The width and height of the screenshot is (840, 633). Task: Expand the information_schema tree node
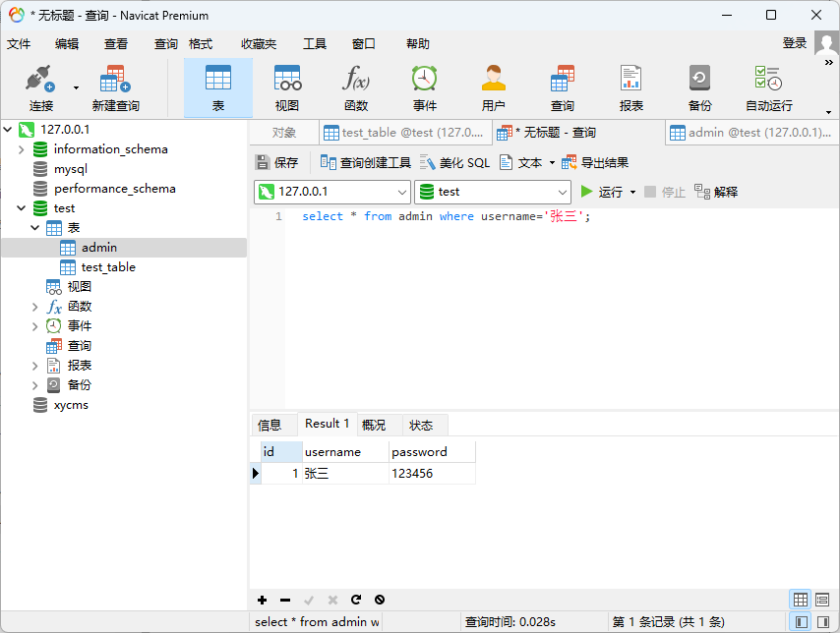tap(21, 149)
